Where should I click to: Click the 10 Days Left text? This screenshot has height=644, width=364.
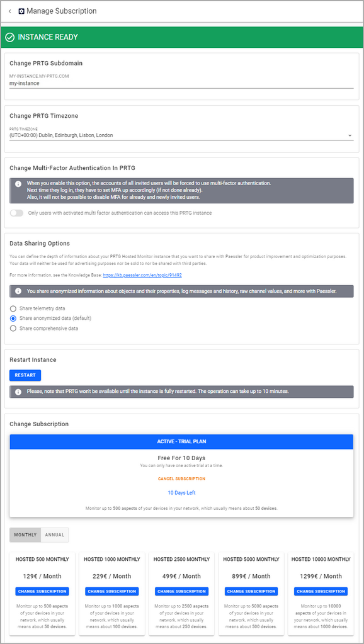pyautogui.click(x=181, y=492)
